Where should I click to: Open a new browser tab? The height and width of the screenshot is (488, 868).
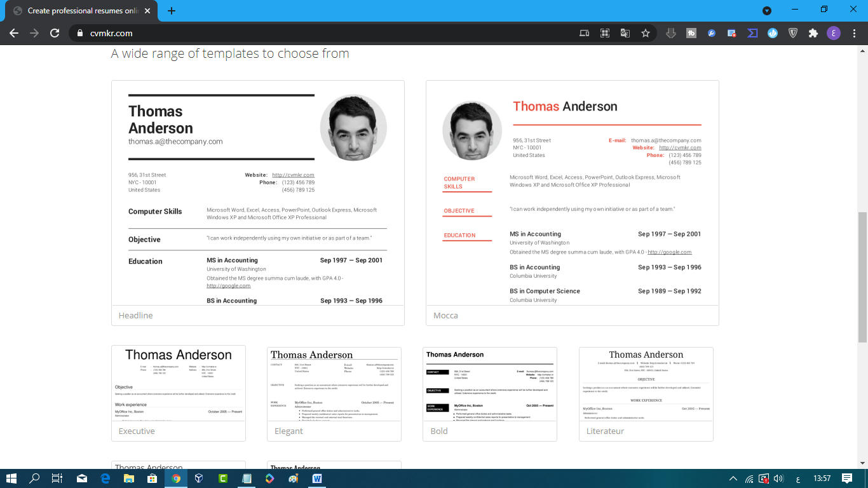172,11
